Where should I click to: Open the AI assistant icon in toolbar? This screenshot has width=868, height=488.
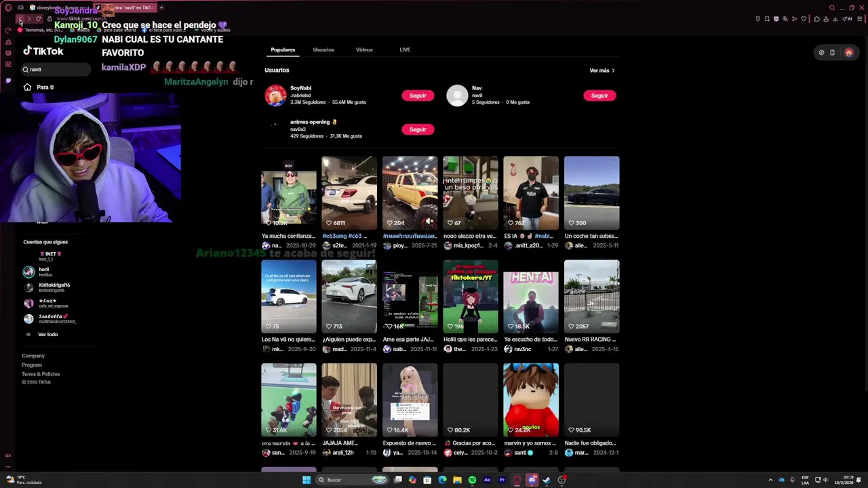(848, 19)
